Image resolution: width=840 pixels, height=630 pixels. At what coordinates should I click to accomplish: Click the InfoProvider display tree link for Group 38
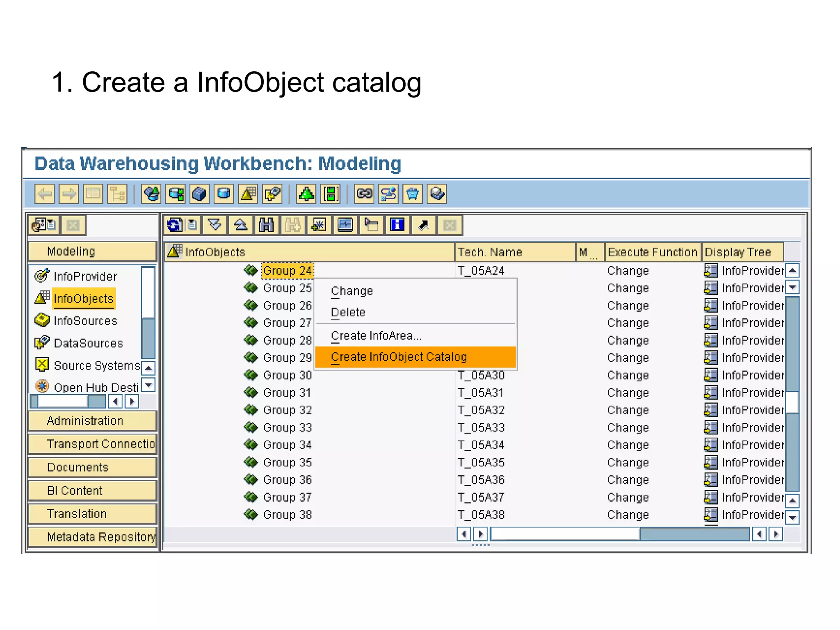752,515
